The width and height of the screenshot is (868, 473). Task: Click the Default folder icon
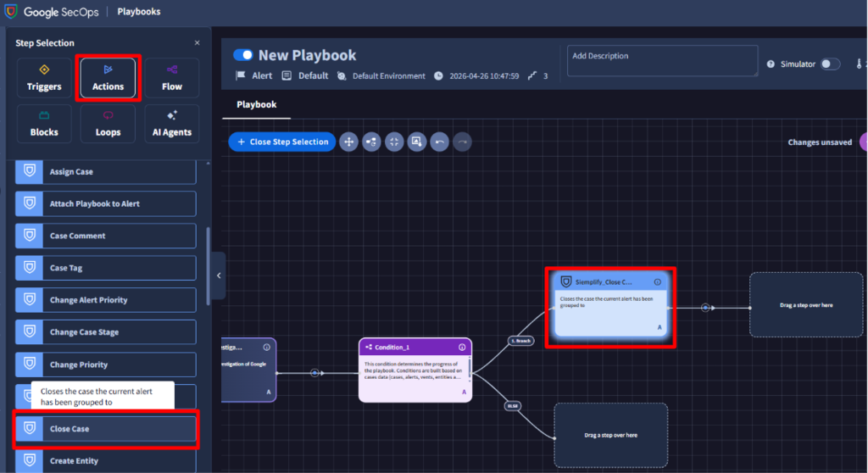coord(287,75)
